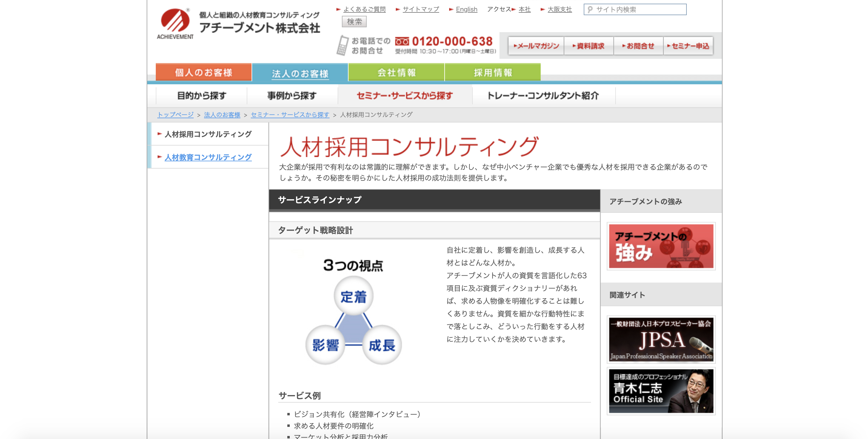Switch to the 会社情報 tab
Viewport: 868px width, 439px height.
(396, 72)
